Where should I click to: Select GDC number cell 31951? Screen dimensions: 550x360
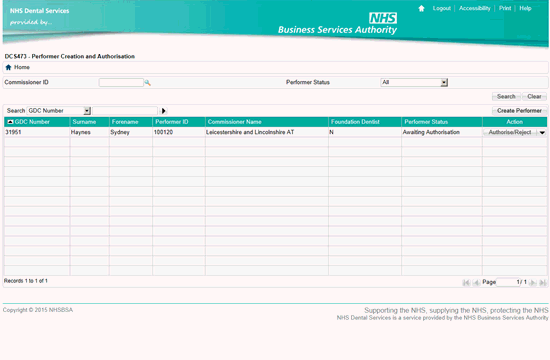[x=37, y=132]
